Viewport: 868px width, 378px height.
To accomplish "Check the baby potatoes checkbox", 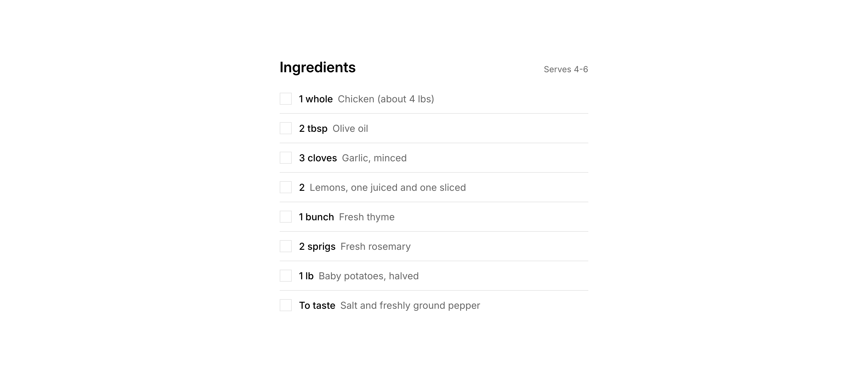I will 285,276.
